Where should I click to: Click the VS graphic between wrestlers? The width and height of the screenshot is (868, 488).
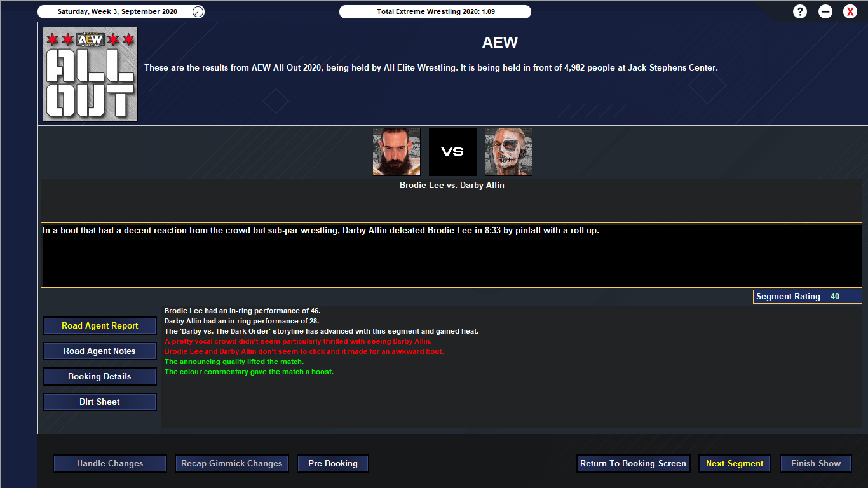point(452,152)
